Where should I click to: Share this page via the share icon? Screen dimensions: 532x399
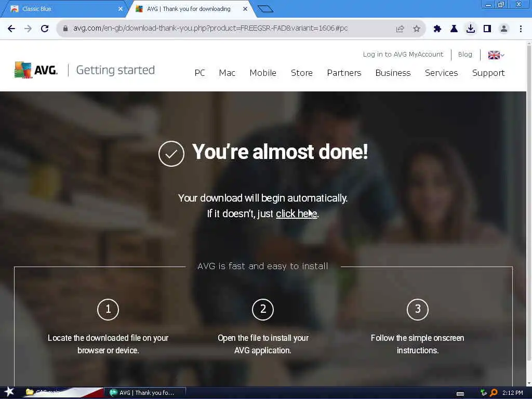(400, 29)
